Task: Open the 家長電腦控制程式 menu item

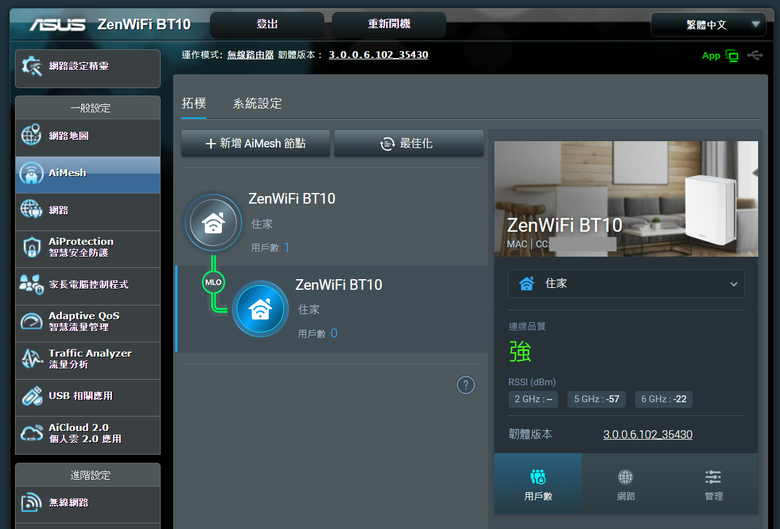Action: click(88, 285)
